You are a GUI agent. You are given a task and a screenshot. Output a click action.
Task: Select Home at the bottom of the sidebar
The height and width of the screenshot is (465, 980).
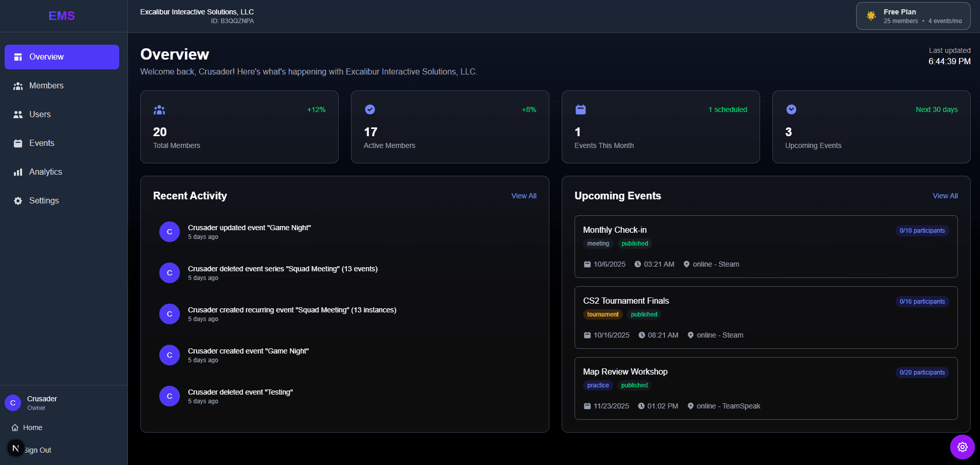pos(32,427)
